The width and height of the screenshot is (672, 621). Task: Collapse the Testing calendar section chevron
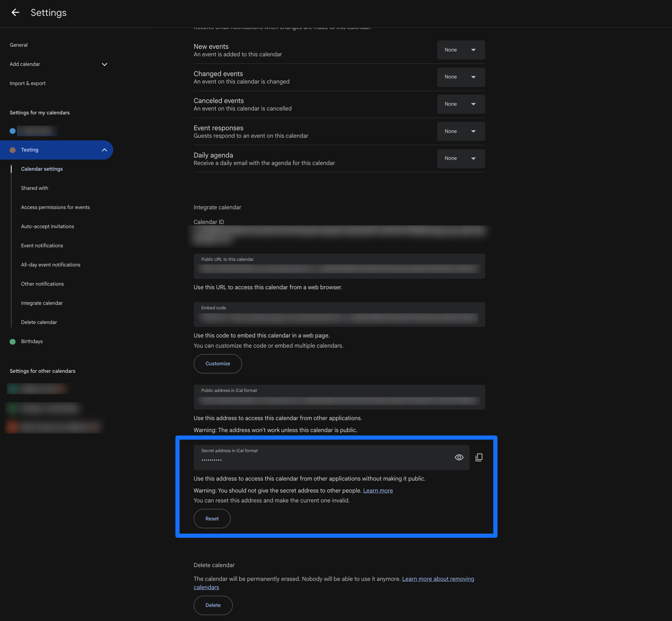105,150
